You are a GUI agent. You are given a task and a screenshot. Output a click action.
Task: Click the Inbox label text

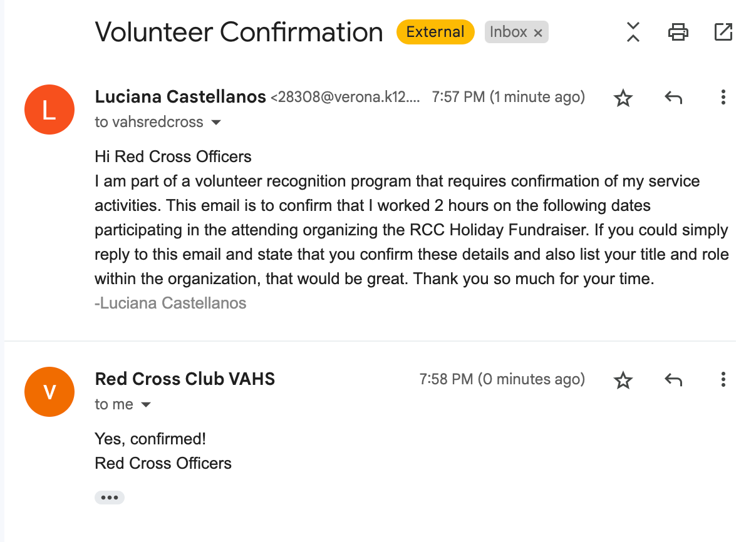(x=508, y=32)
